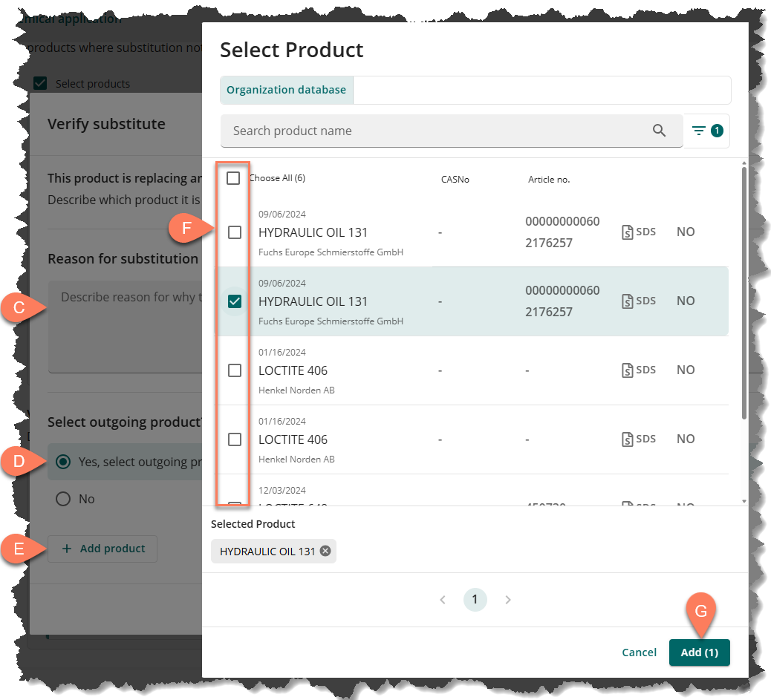Cancel the Select Product dialog
771x700 pixels.
(639, 652)
